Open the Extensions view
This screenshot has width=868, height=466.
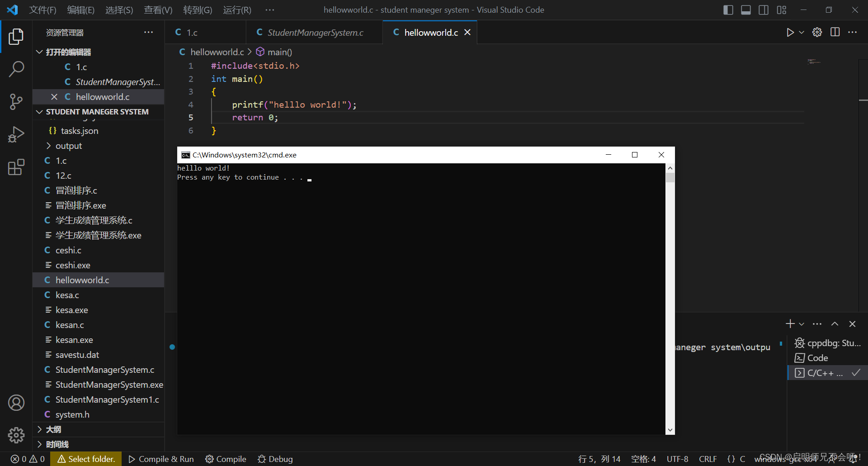(16, 167)
